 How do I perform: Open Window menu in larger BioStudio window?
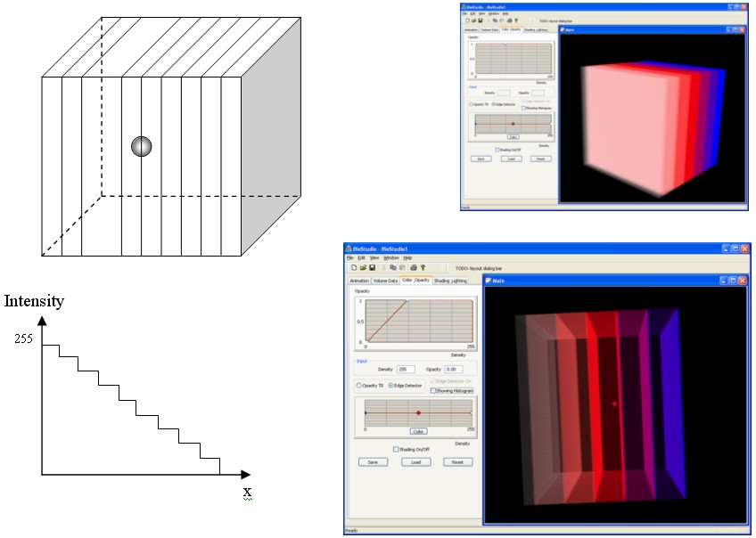point(391,258)
